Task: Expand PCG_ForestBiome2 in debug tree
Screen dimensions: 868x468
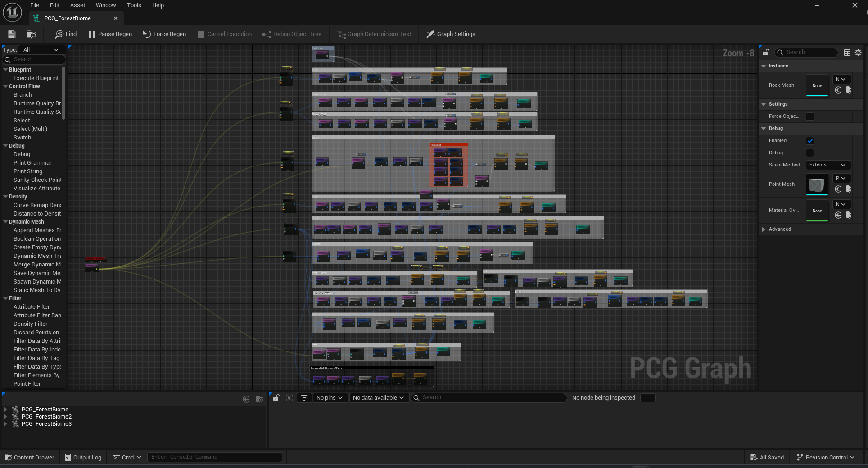Action: tap(5, 417)
